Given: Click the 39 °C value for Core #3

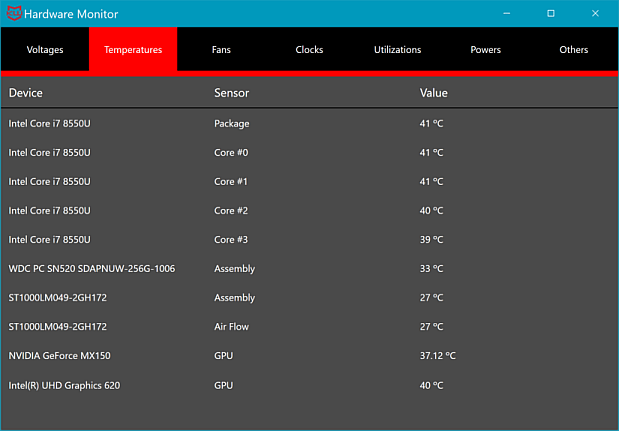Looking at the screenshot, I should [431, 240].
